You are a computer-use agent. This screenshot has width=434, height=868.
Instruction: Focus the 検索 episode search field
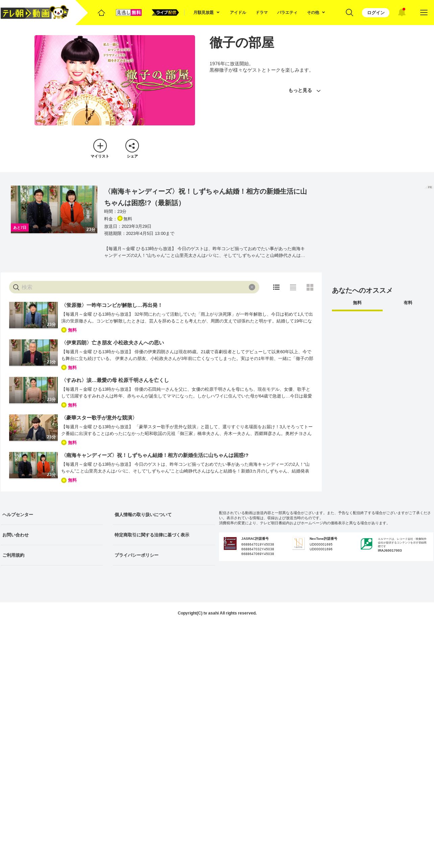134,287
